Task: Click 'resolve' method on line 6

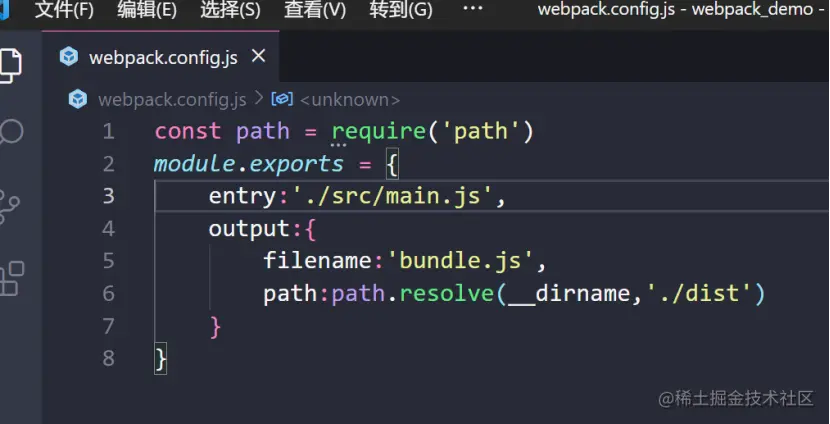Action: point(447,293)
